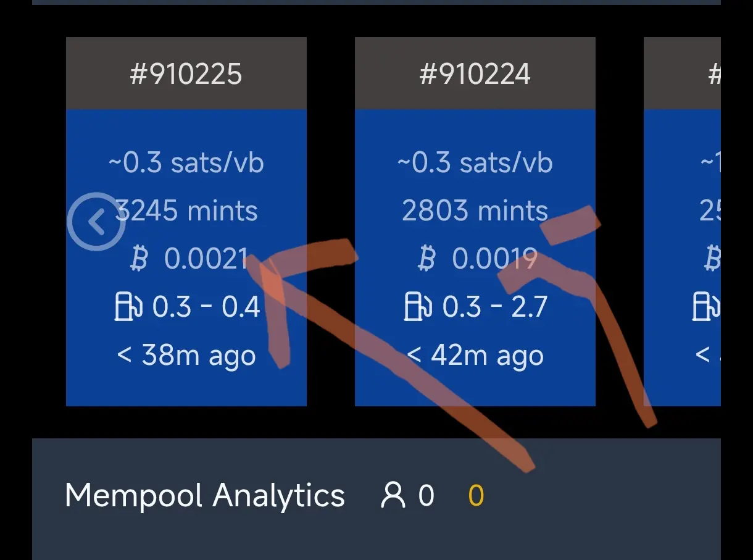Click the Bitcoin icon in block #910224
753x560 pixels.
[x=427, y=259]
